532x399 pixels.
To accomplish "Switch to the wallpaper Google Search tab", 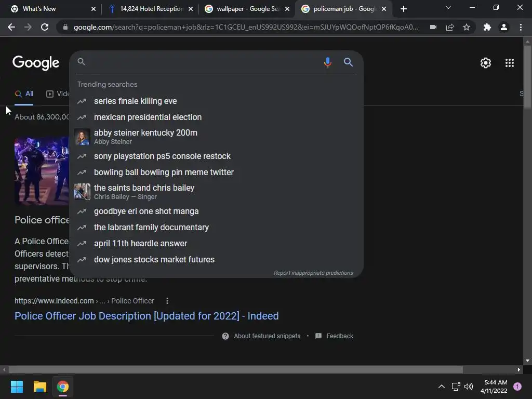I will (x=247, y=9).
